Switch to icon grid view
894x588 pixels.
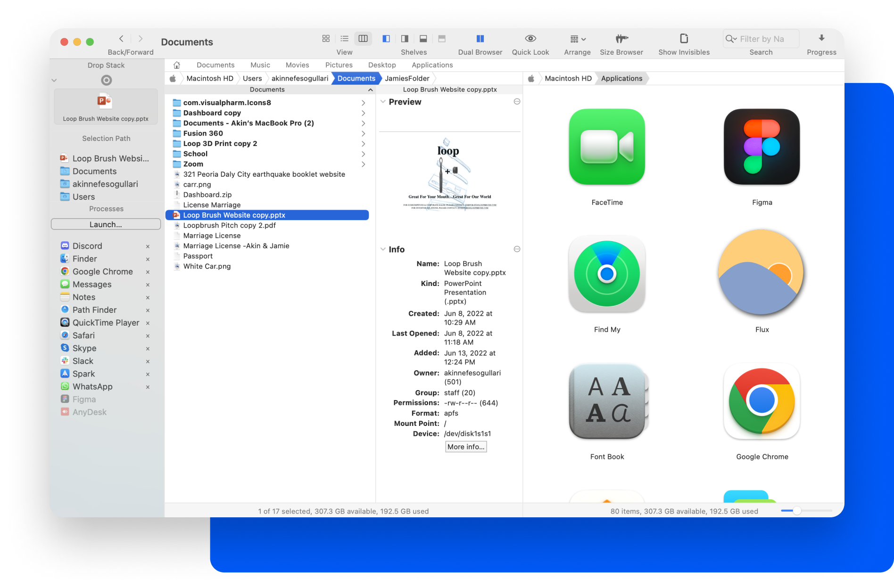tap(326, 39)
